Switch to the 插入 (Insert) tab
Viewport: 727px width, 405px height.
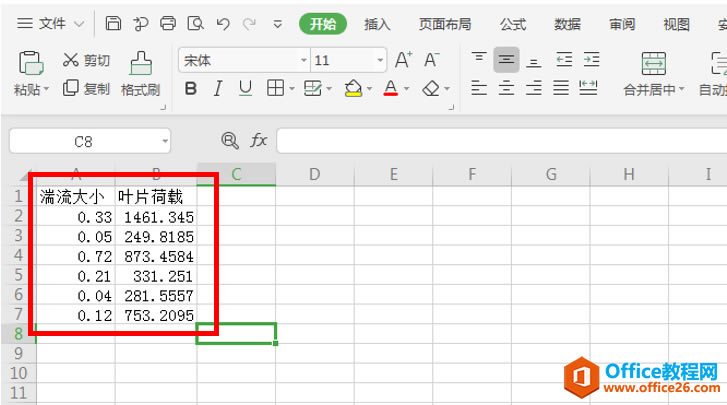coord(377,24)
